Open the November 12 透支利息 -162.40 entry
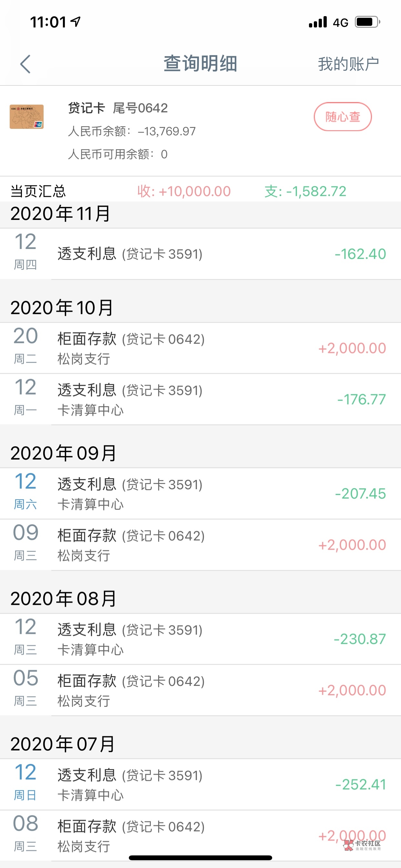This screenshot has height=868, width=401. tap(200, 254)
